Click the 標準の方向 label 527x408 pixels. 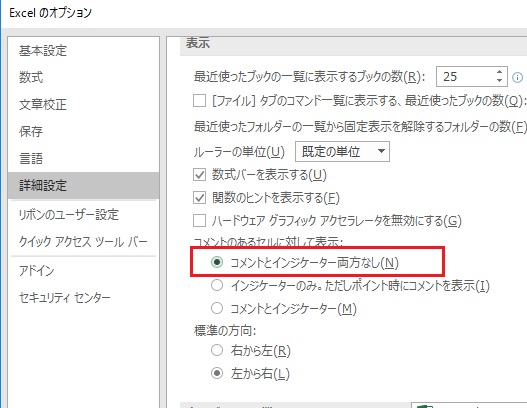pos(225,331)
